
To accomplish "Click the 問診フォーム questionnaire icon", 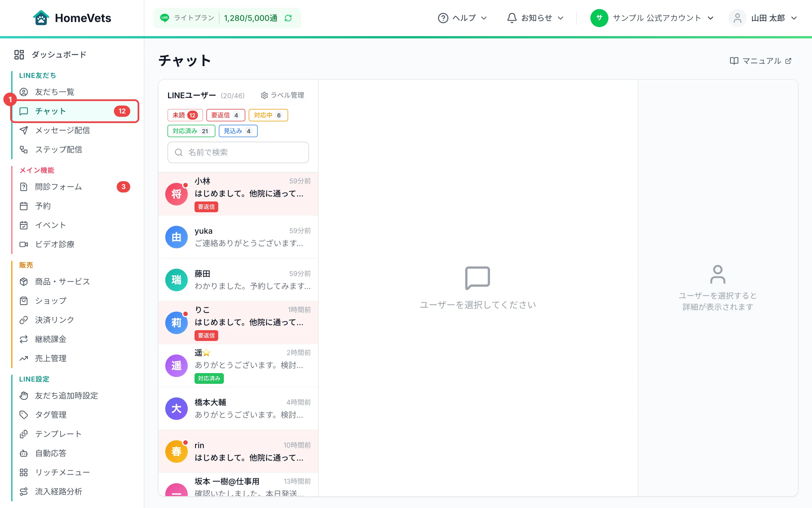I will 23,187.
